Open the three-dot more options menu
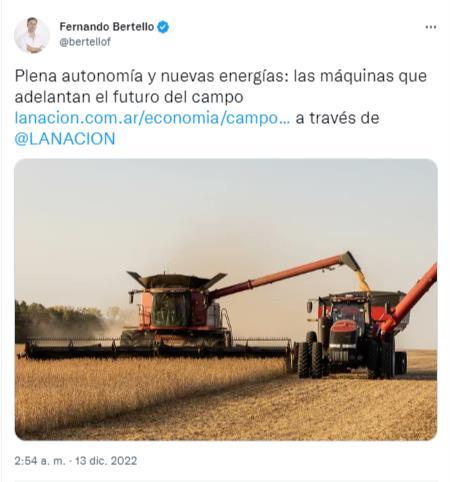 [431, 27]
